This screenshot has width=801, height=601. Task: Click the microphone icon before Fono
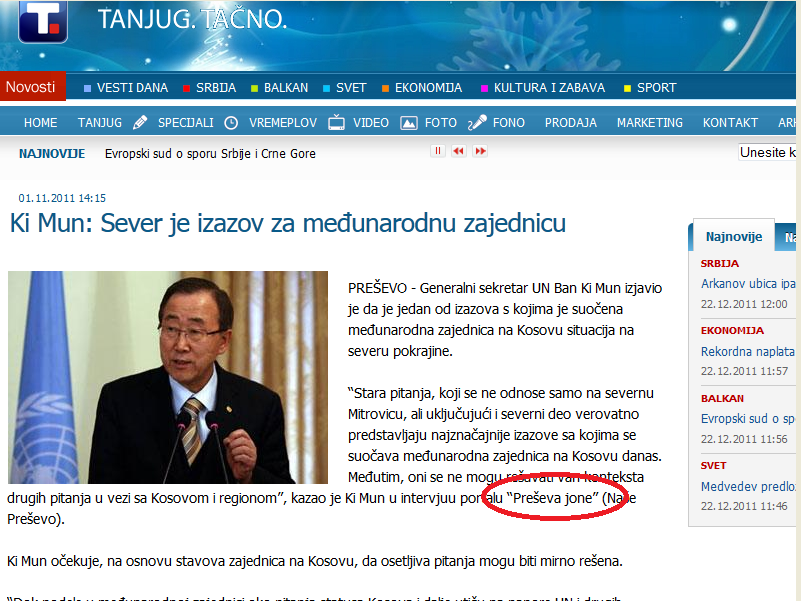click(477, 123)
